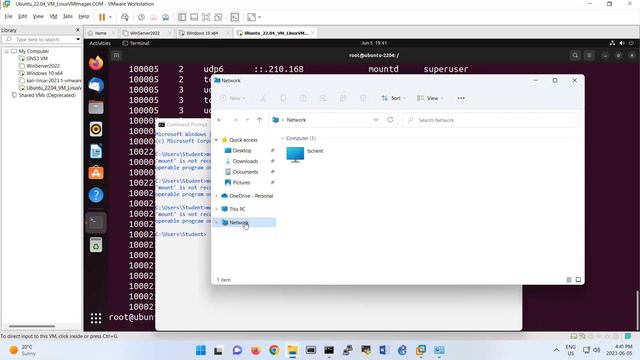This screenshot has width=640, height=360.
Task: Open the Files app in the Ubuntu dock
Action: coord(96,107)
